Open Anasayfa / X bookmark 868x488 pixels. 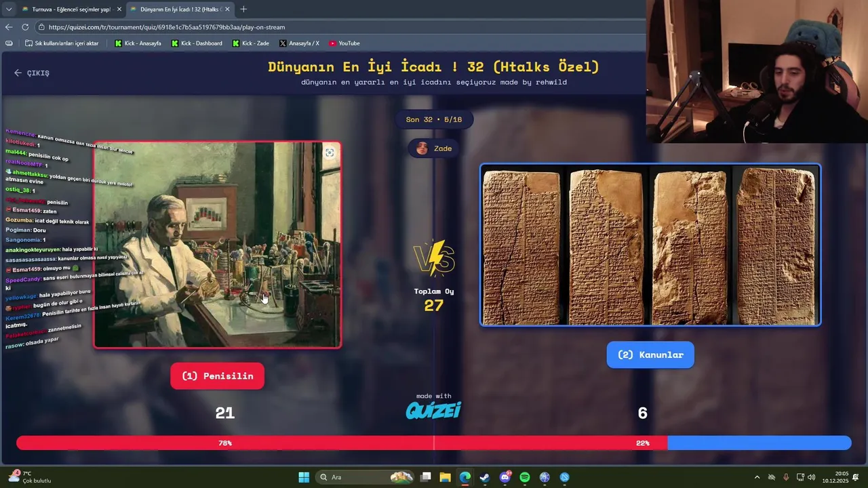299,43
